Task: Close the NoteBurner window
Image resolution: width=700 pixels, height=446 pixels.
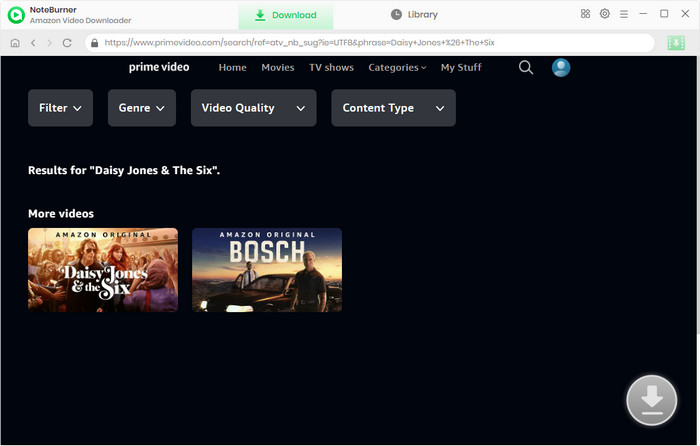Action: (685, 14)
